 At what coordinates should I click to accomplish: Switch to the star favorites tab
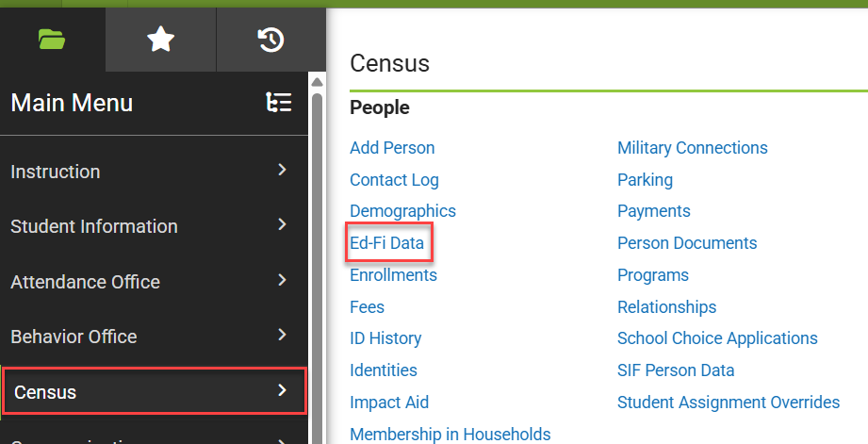(160, 40)
